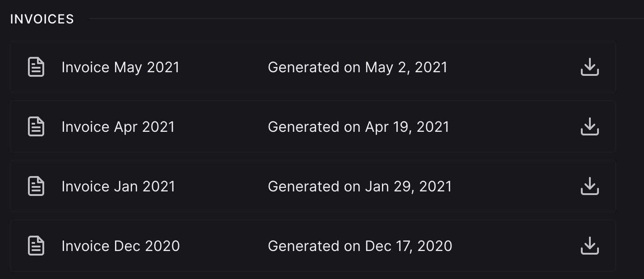Select the Generated on Jan 29, 2021 text
This screenshot has height=279, width=644.
[359, 186]
